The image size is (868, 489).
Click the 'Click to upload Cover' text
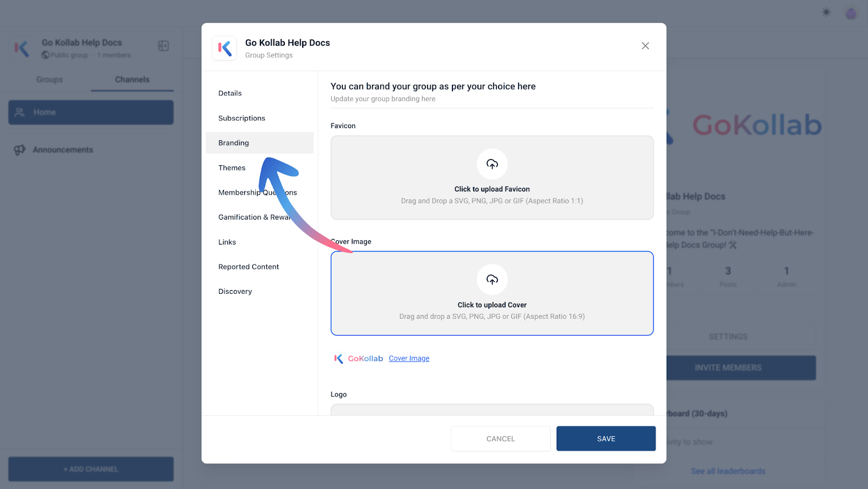click(x=492, y=305)
